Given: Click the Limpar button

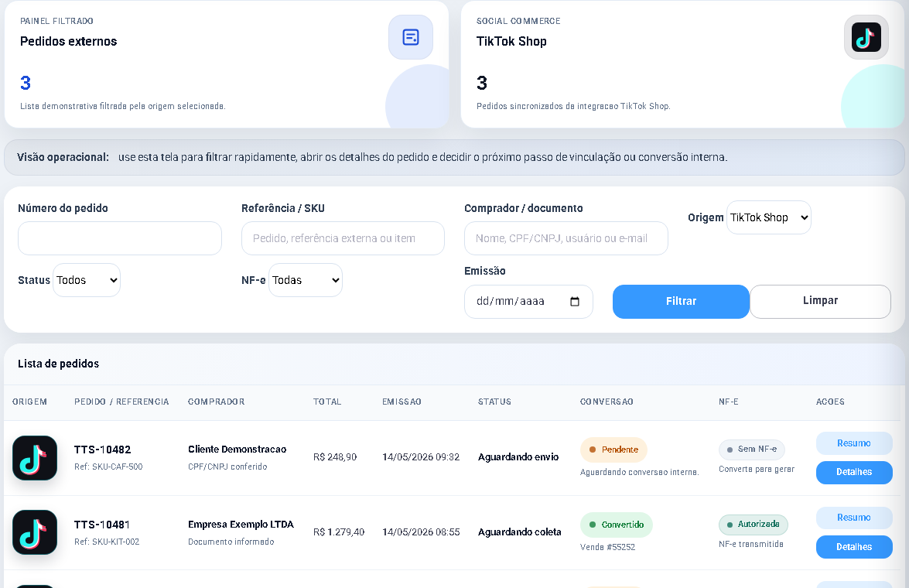Looking at the screenshot, I should pos(820,301).
